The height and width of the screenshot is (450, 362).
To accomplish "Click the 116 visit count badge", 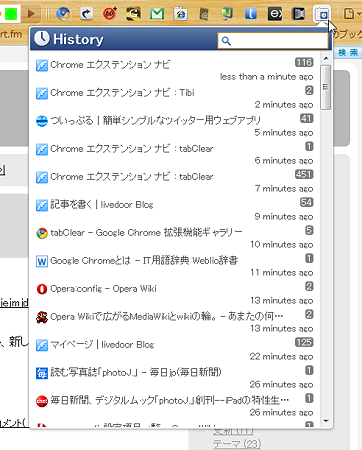I will click(304, 62).
